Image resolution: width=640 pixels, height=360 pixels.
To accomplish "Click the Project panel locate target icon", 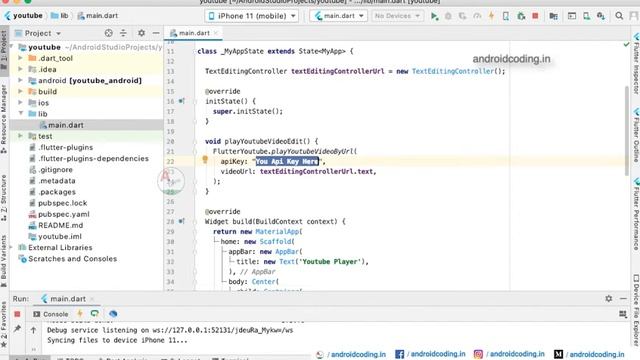I will tap(109, 33).
